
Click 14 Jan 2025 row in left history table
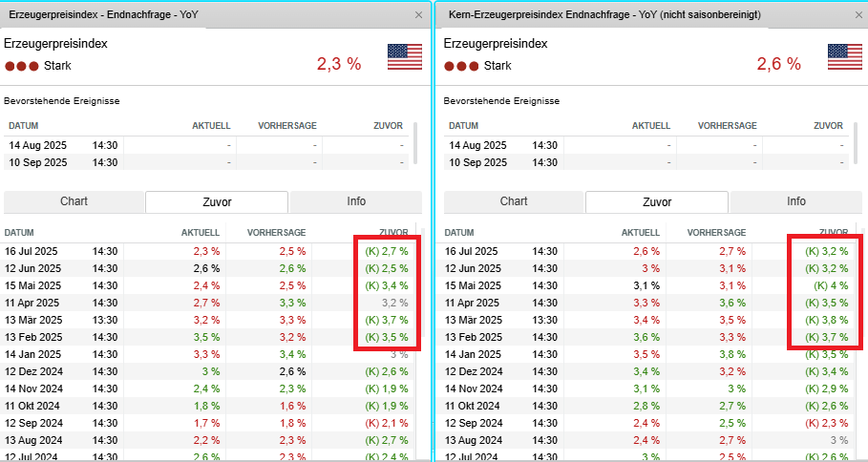tap(209, 354)
